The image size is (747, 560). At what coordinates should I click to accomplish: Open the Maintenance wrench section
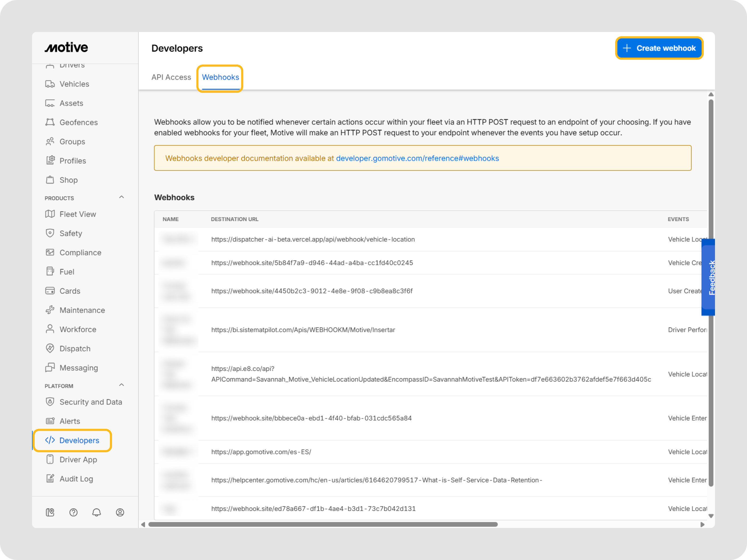click(x=82, y=310)
